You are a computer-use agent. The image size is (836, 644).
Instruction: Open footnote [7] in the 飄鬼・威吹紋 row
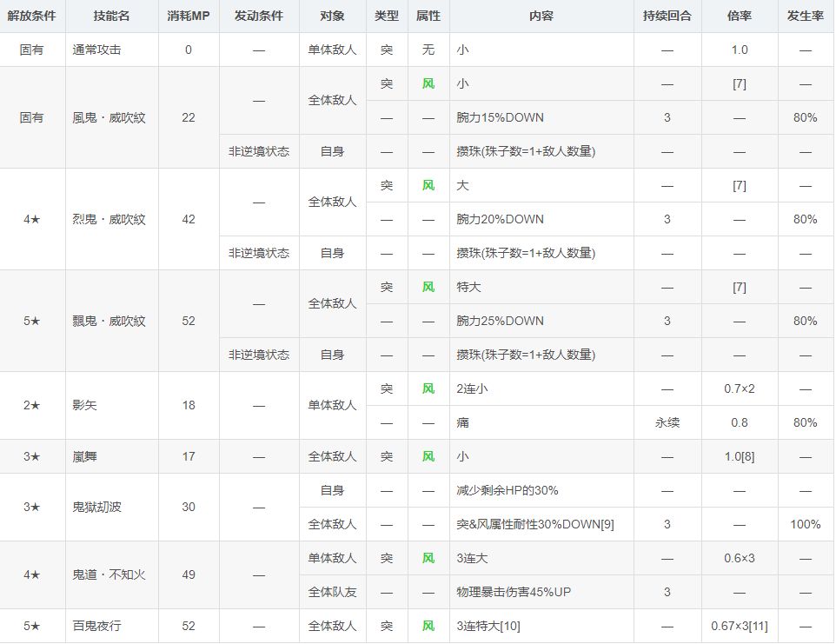pos(739,288)
